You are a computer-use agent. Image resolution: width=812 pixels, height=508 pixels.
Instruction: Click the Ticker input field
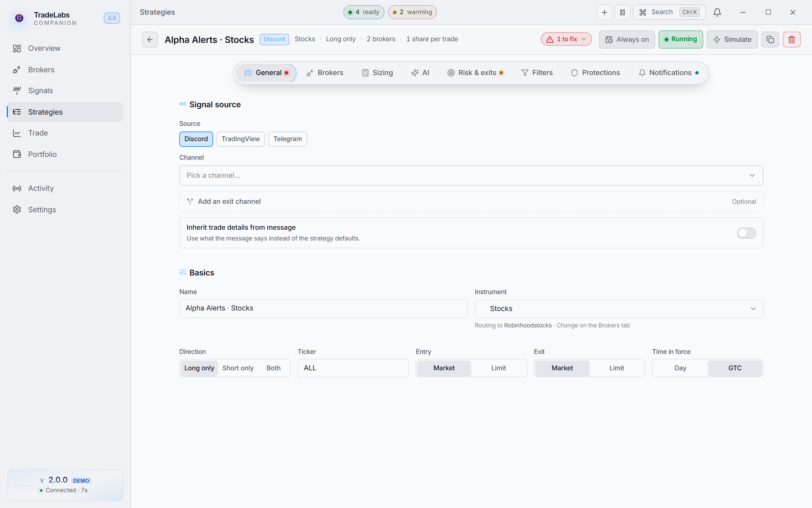point(353,368)
